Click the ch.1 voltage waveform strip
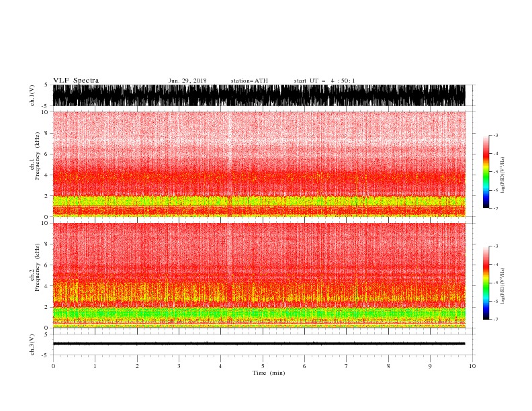This screenshot has width=532, height=411. pyautogui.click(x=259, y=95)
